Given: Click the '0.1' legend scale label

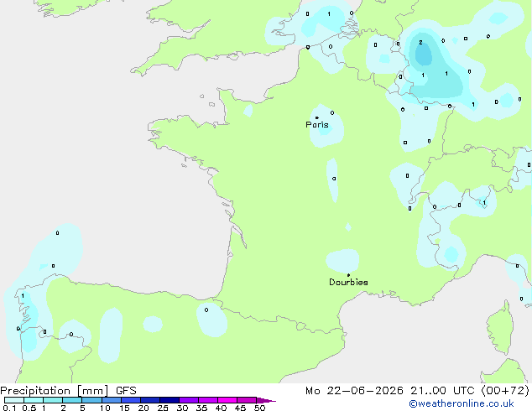Looking at the screenshot, I should click(x=9, y=408).
